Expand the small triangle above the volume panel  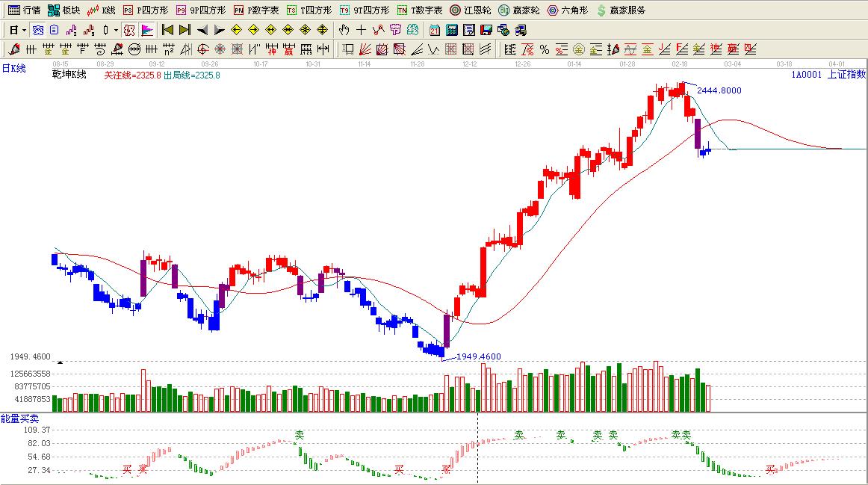click(x=60, y=362)
